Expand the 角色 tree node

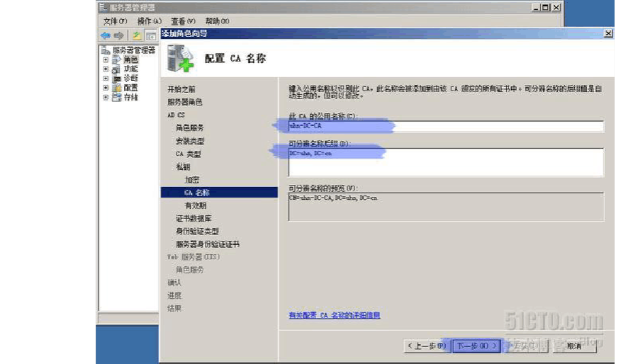106,60
